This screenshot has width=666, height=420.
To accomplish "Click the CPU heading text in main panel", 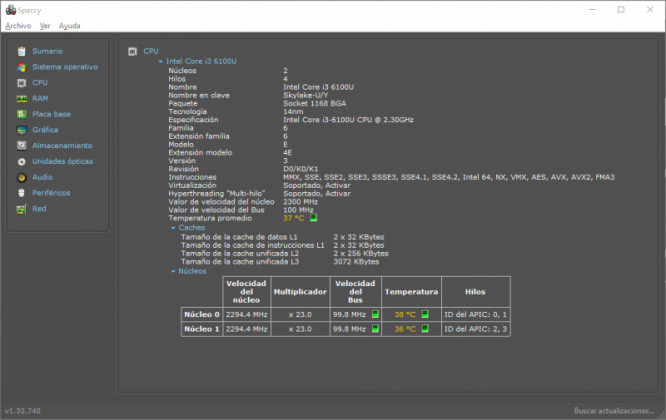I will click(151, 51).
